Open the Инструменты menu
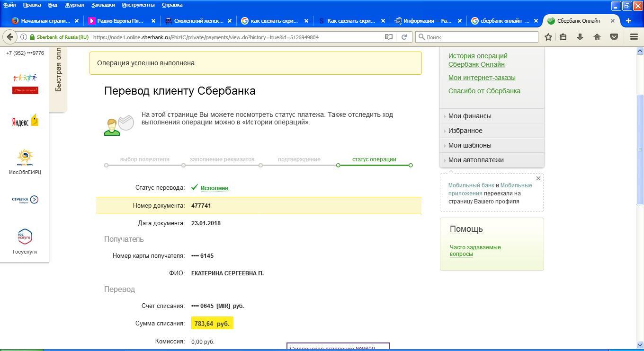Viewport: 644px width, 351px height. [x=138, y=5]
